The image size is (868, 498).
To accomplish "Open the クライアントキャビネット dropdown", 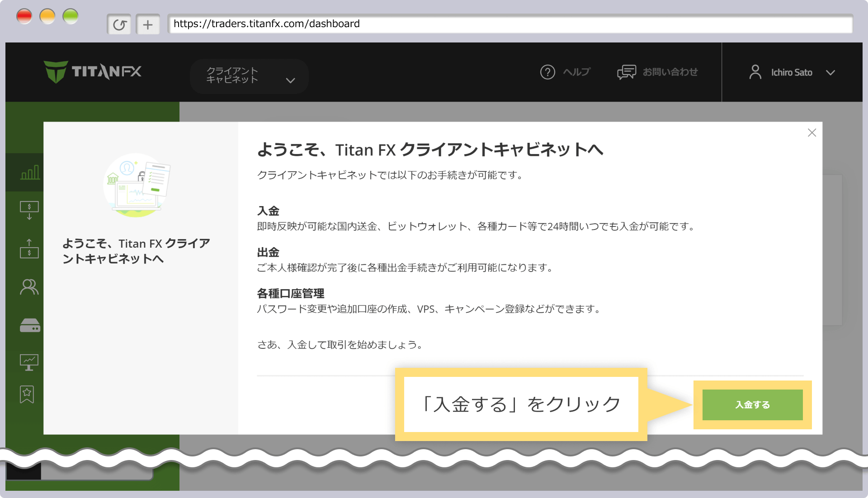I will pos(249,76).
